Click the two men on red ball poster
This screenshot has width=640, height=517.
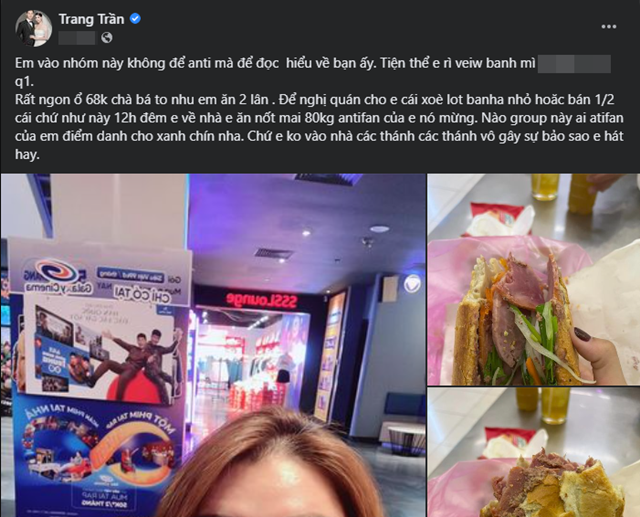138,357
